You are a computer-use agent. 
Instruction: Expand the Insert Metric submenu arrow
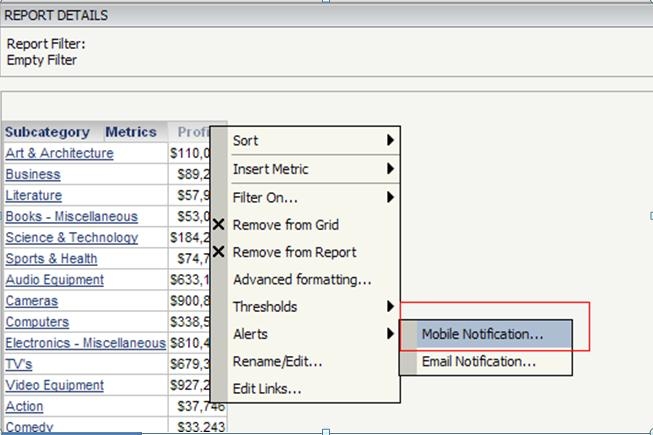[x=390, y=169]
